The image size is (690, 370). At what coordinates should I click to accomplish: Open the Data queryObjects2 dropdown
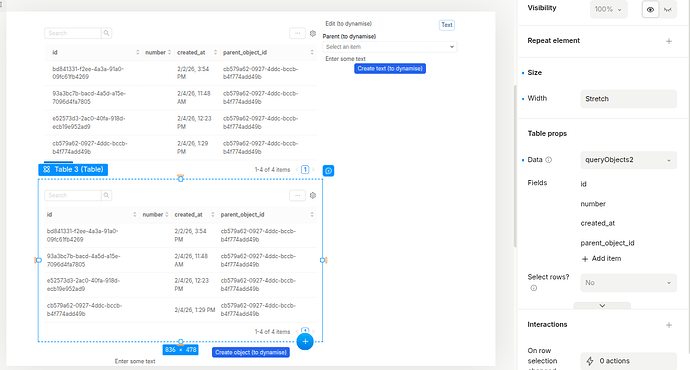click(628, 160)
